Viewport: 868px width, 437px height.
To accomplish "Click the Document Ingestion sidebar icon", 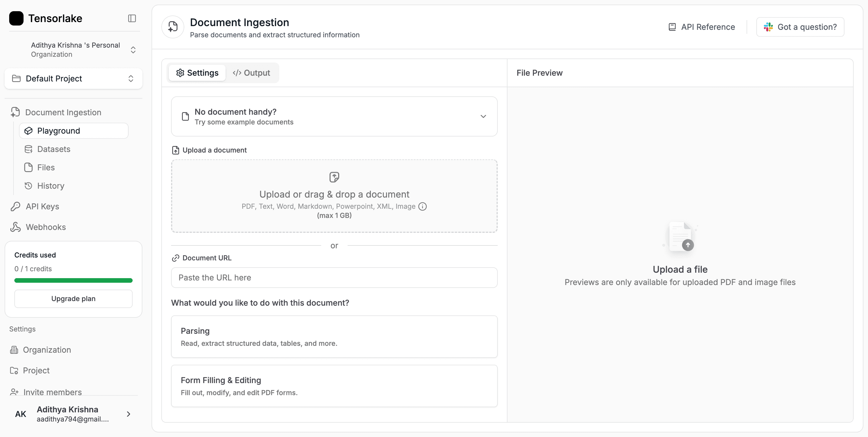I will click(x=15, y=112).
